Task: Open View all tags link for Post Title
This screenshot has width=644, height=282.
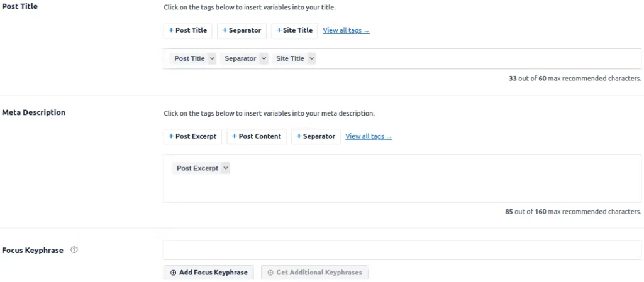Action: (346, 30)
